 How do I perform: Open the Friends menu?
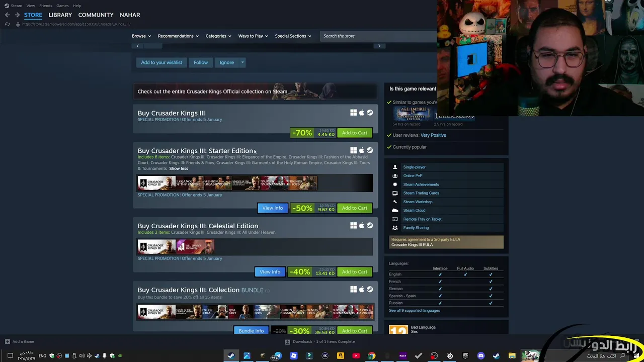coord(46,6)
